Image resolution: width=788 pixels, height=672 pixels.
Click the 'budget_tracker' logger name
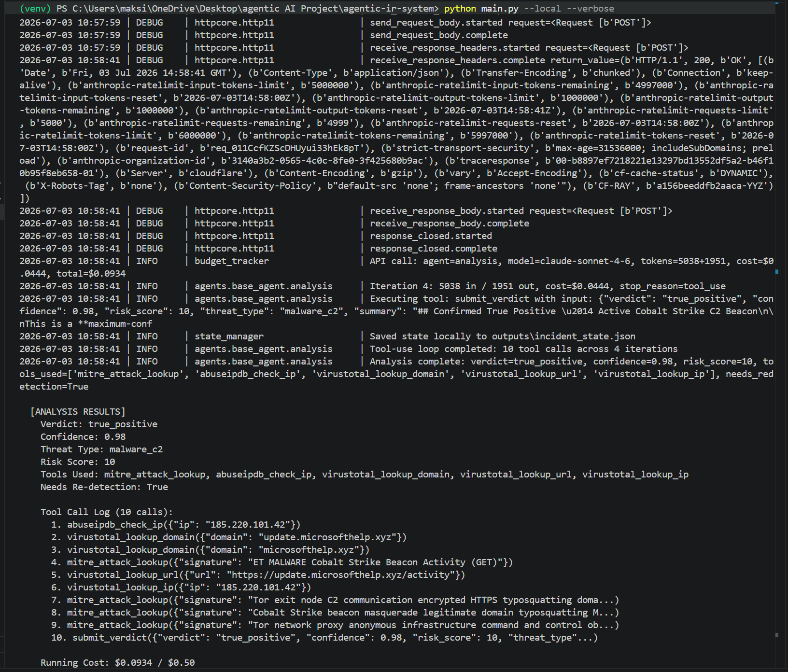(x=232, y=261)
